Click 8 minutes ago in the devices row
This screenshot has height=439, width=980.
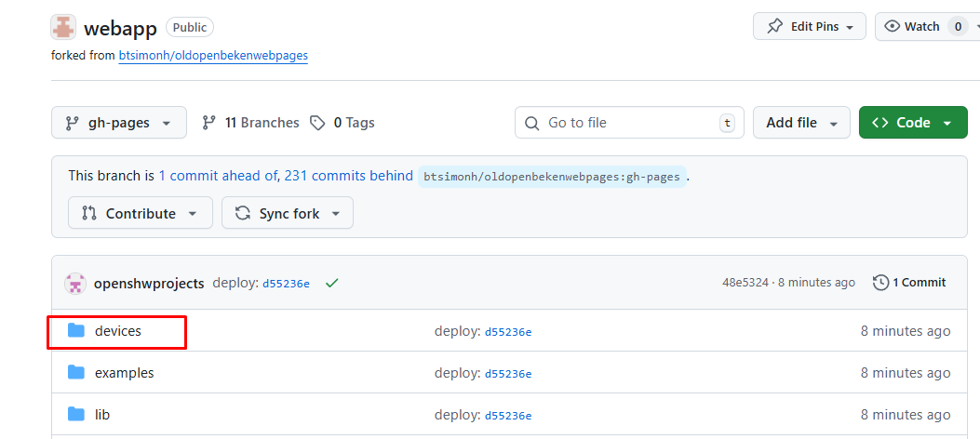(906, 331)
